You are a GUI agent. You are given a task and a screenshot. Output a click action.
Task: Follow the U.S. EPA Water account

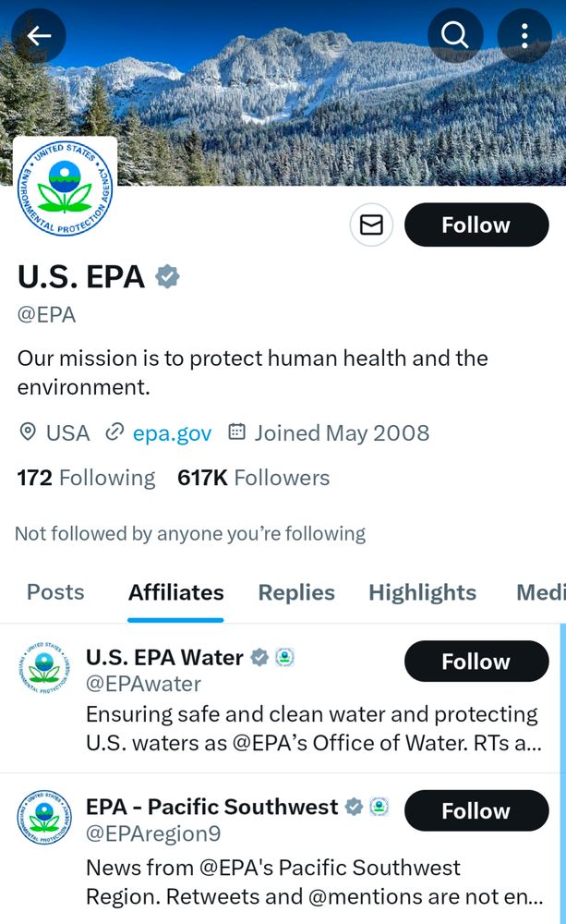coord(476,662)
